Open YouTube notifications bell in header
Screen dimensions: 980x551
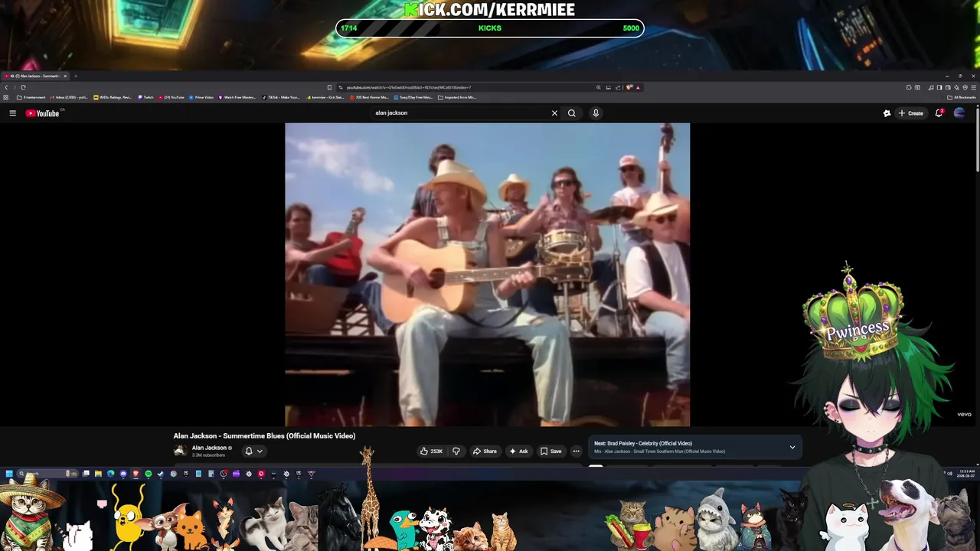pyautogui.click(x=939, y=113)
